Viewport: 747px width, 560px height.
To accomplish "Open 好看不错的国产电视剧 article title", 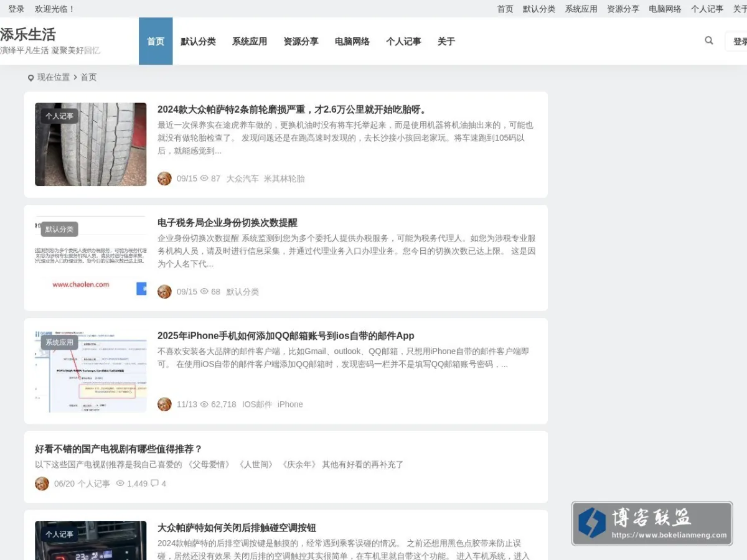I will tap(118, 449).
